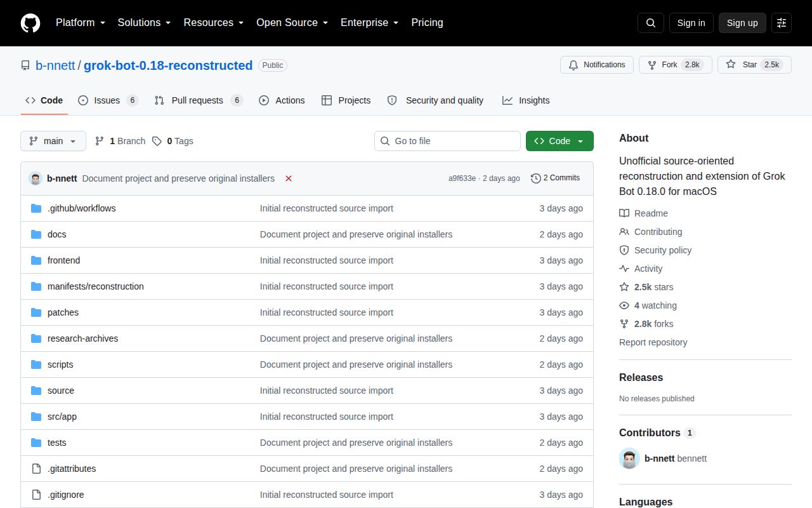Click the failed status X on latest commit
The height and width of the screenshot is (508, 812).
pyautogui.click(x=289, y=178)
